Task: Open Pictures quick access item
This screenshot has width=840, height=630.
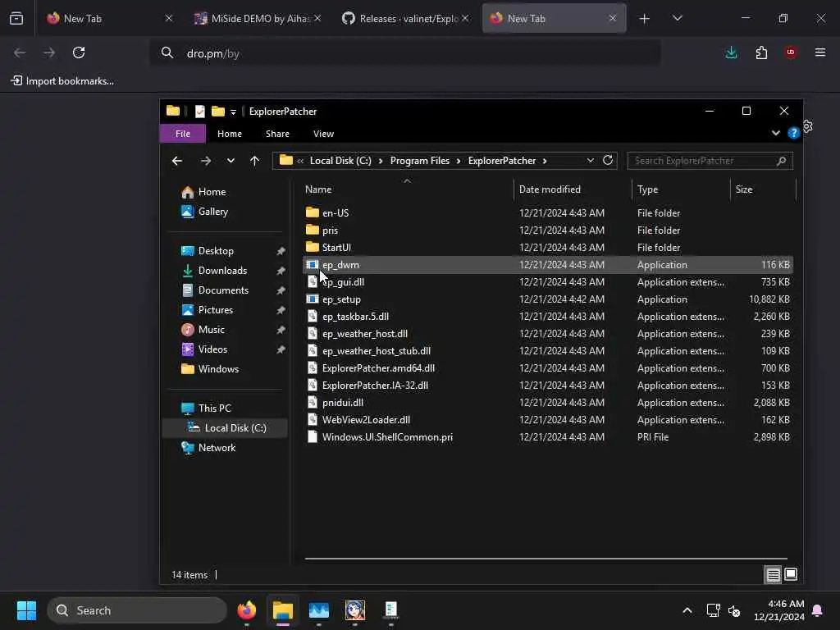Action: click(216, 310)
